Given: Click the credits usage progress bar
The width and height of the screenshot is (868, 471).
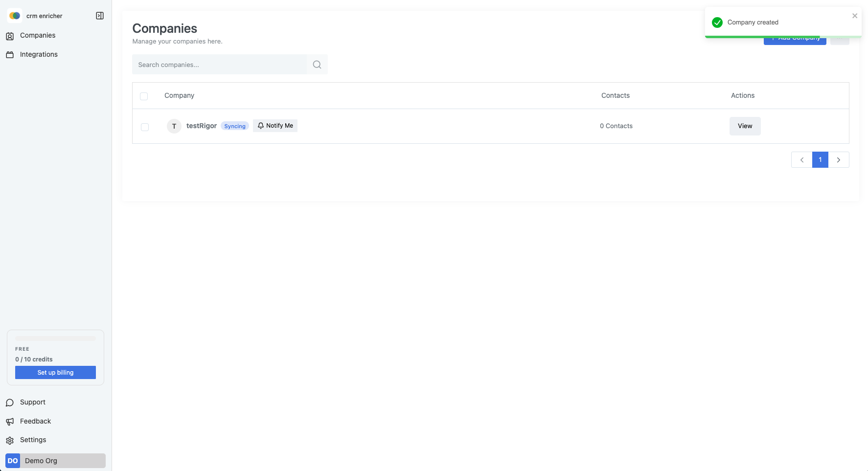Looking at the screenshot, I should click(x=55, y=338).
